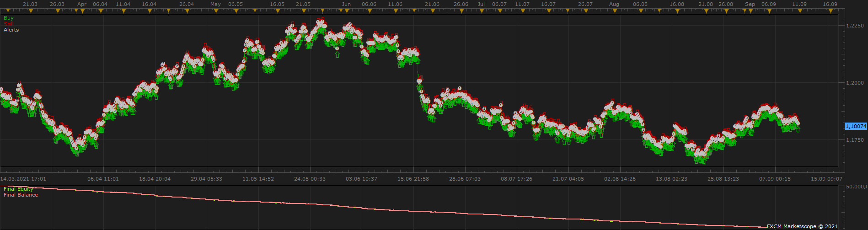868x230 pixels.
Task: Click the 15.09 09:07 time label
Action: 826,179
